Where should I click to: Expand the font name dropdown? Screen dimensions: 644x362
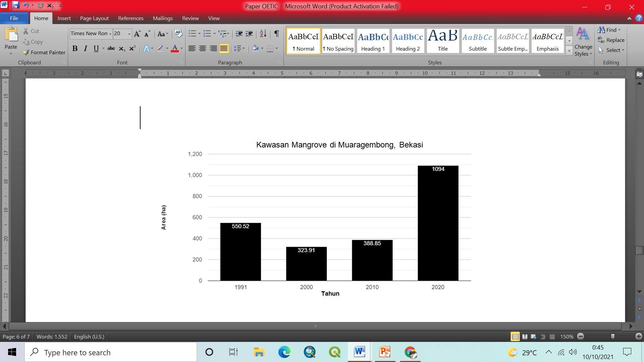110,34
